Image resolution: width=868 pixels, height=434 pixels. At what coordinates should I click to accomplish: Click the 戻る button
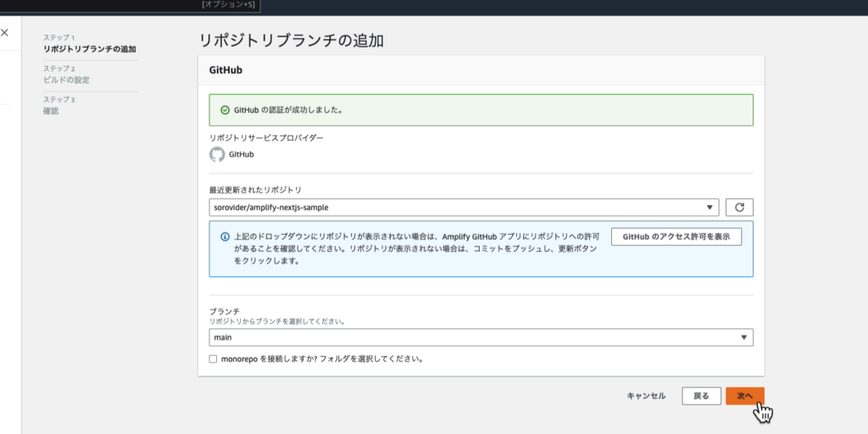701,396
